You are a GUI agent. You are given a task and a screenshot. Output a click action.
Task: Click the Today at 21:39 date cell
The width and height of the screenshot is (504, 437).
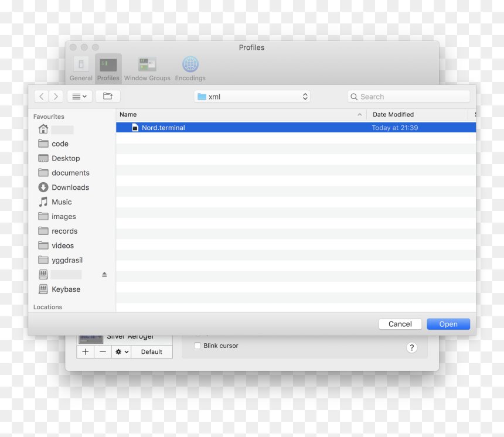pos(395,128)
